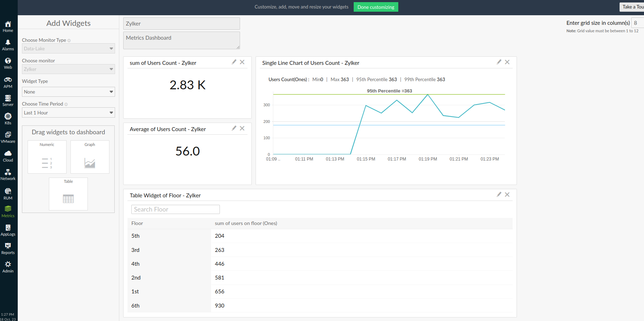
Task: Edit the sum of Users Count widget
Action: pyautogui.click(x=234, y=62)
